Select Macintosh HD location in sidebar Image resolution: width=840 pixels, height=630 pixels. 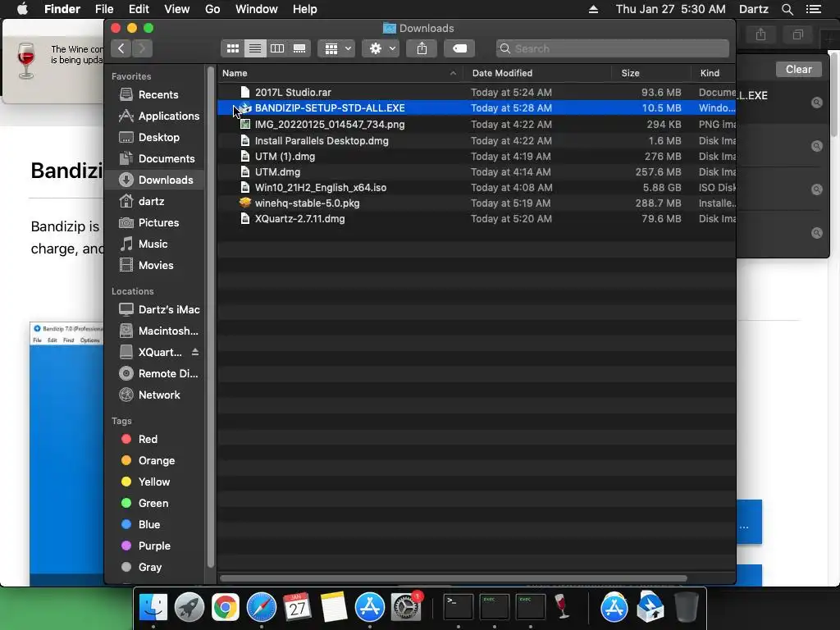click(x=153, y=331)
